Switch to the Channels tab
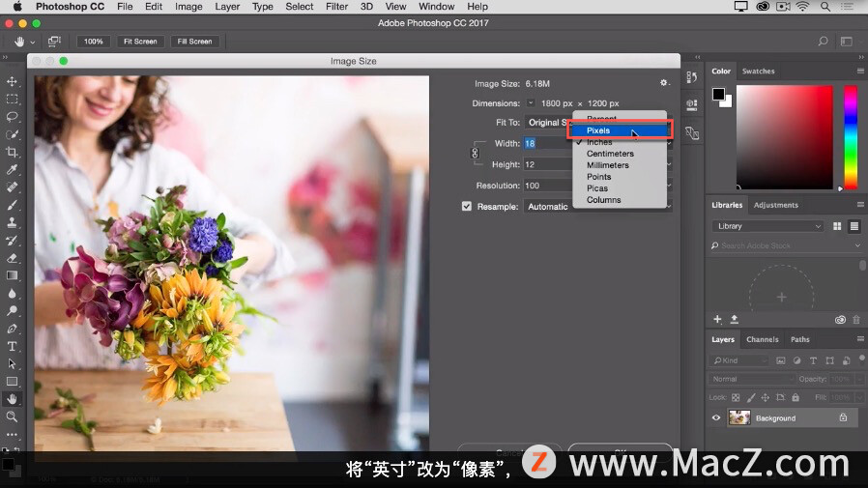868x488 pixels. [x=763, y=339]
